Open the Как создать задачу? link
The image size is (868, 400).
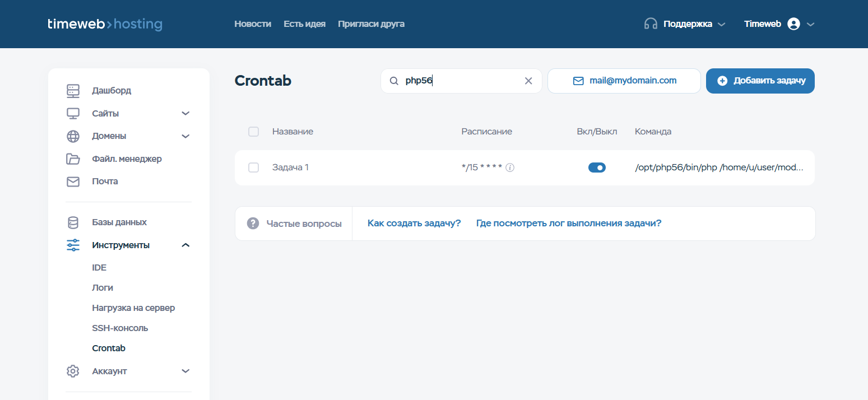(414, 224)
